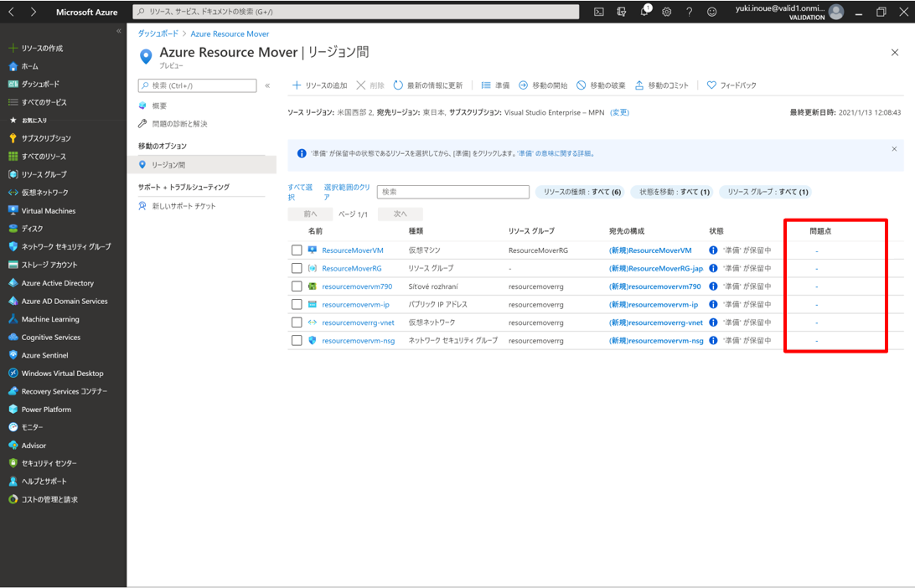Click the global portal search bar
The image size is (915, 588).
356,12
